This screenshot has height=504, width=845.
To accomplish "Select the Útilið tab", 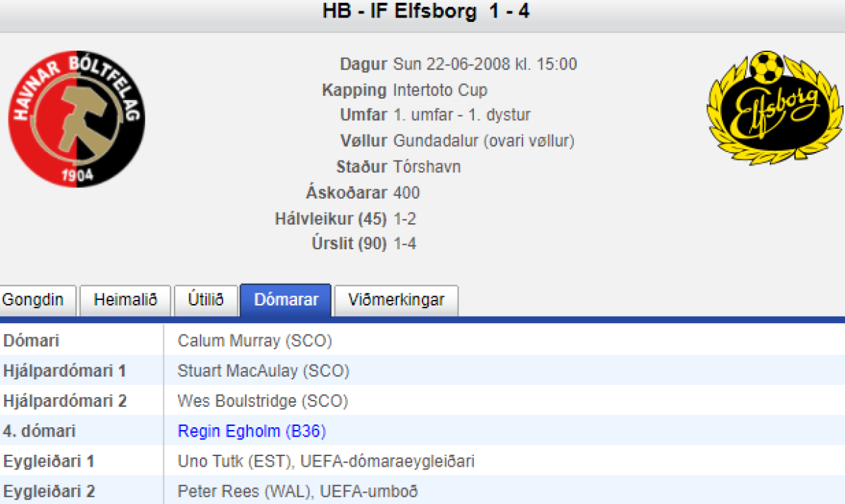I will (x=206, y=300).
